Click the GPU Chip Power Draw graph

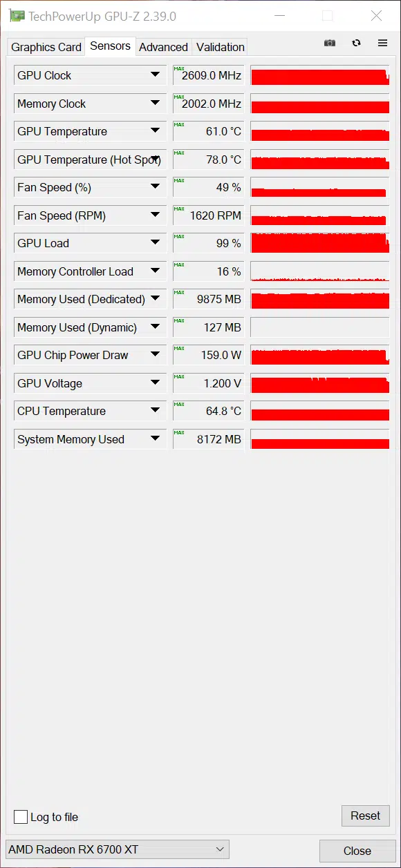tap(320, 356)
